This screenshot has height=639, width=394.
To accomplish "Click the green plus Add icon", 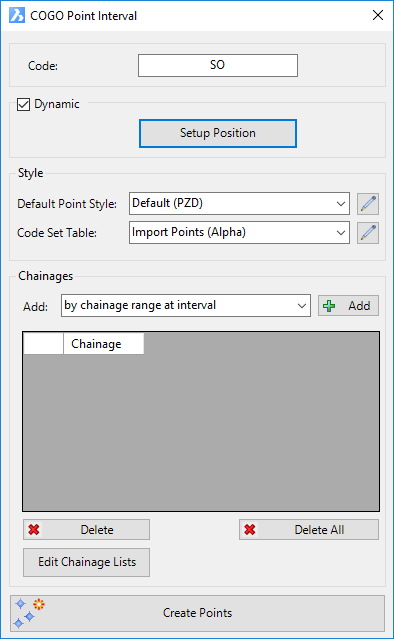I will coord(329,306).
